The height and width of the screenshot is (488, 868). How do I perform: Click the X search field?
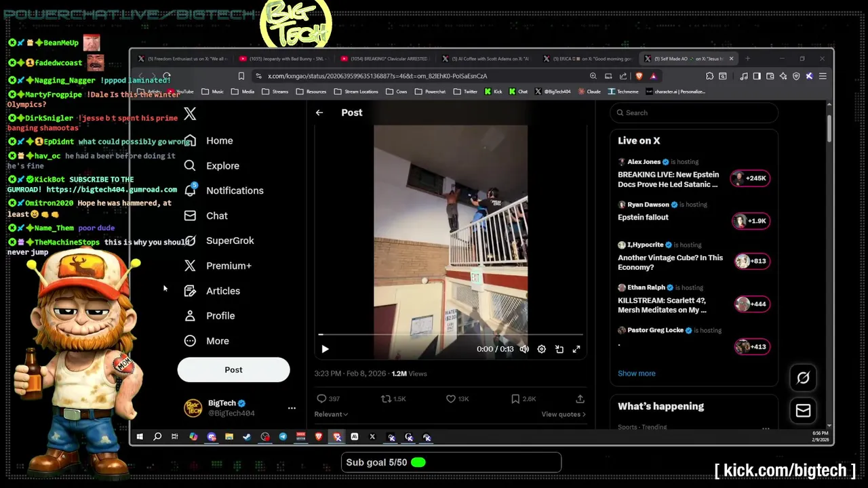[x=694, y=113]
